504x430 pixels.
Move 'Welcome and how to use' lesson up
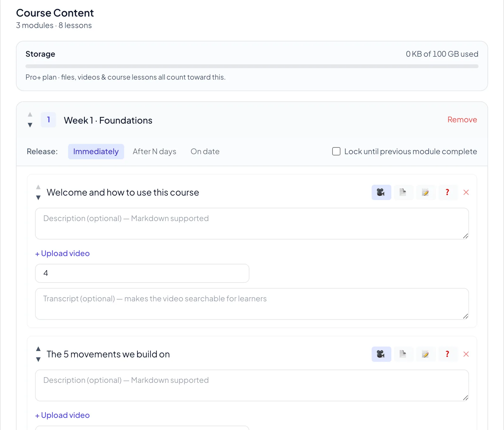38,187
